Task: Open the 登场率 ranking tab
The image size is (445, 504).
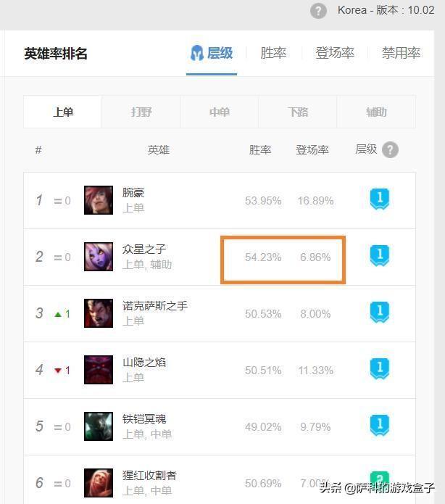Action: tap(334, 53)
